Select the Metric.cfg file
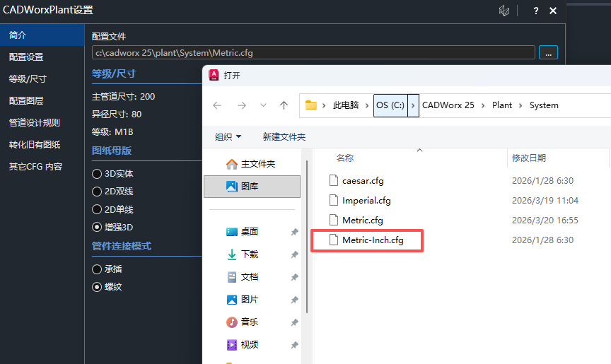 (356, 221)
